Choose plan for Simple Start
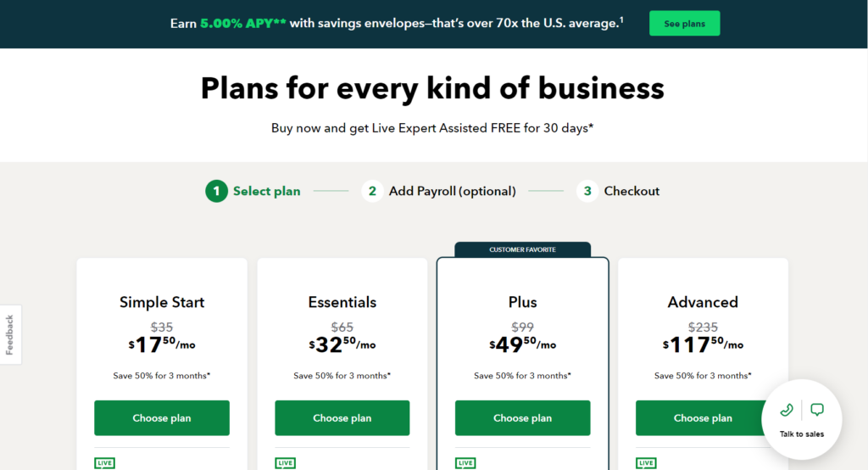Screen dimensions: 868x470 (x=162, y=418)
